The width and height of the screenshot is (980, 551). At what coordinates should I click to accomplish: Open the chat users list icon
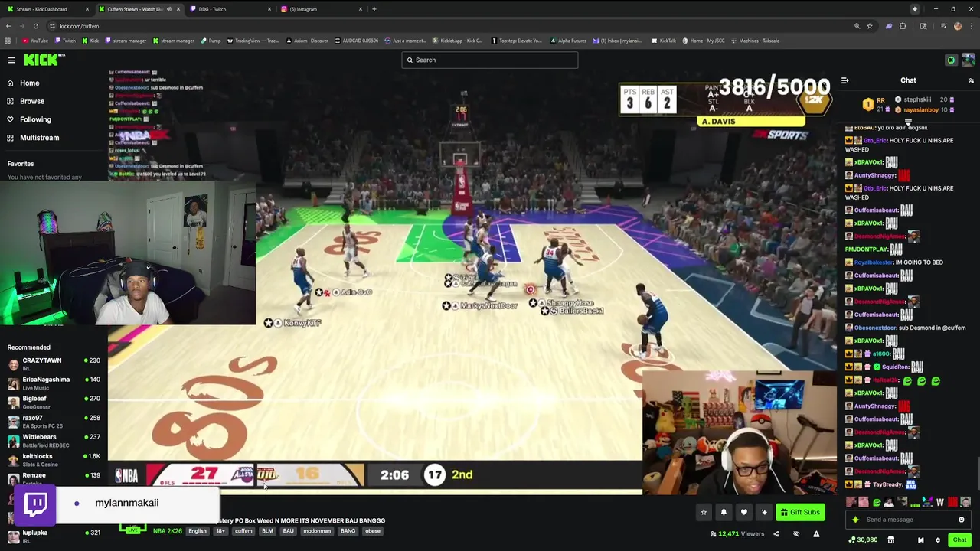point(971,80)
